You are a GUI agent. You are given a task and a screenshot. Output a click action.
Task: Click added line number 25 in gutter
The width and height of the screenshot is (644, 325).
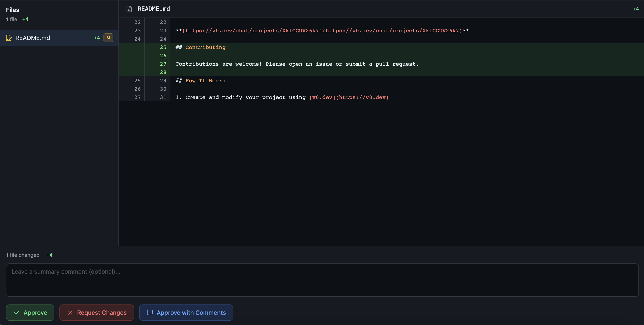click(x=163, y=47)
